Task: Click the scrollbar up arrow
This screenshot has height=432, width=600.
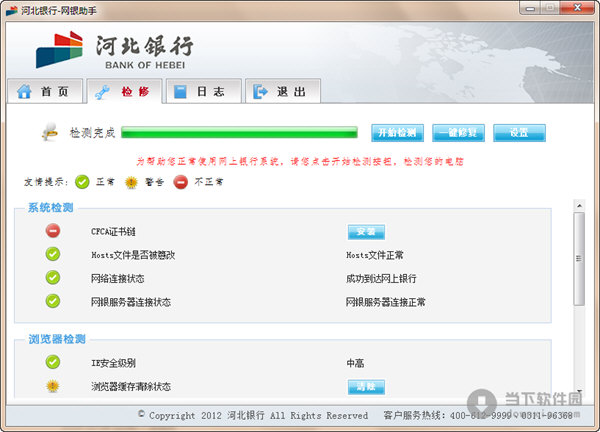Action: click(579, 206)
